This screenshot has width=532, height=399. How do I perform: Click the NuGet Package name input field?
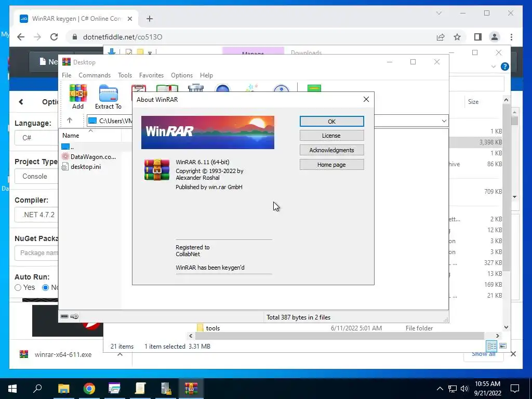36,253
